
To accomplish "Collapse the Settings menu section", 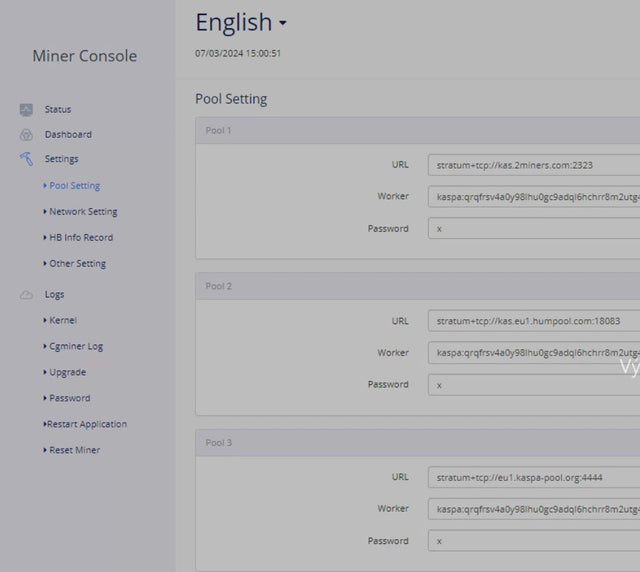I will [62, 159].
